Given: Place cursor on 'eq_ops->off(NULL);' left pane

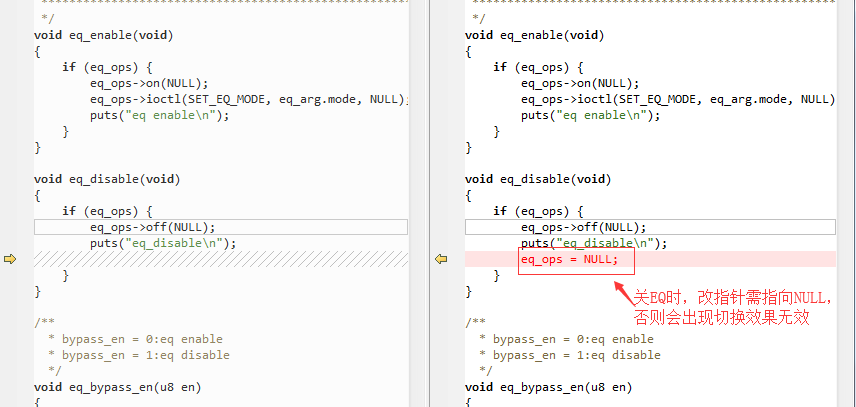Looking at the screenshot, I should click(153, 227).
